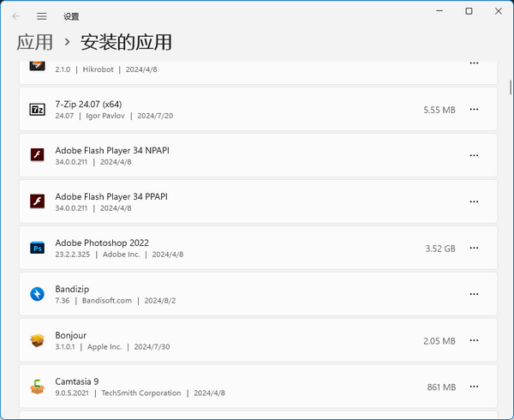Viewport: 514px width, 420px height.
Task: Click the 861 MB size value
Action: (441, 387)
